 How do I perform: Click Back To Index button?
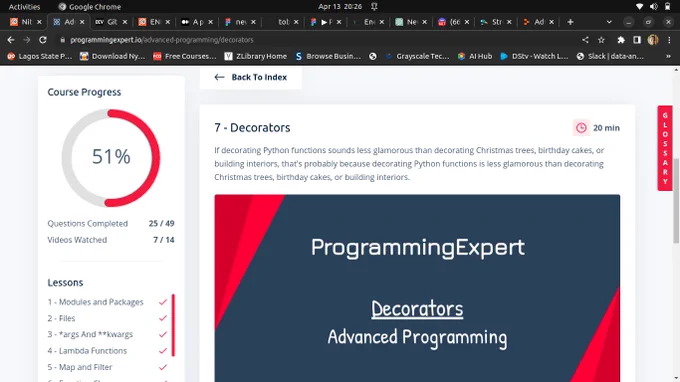tap(251, 77)
